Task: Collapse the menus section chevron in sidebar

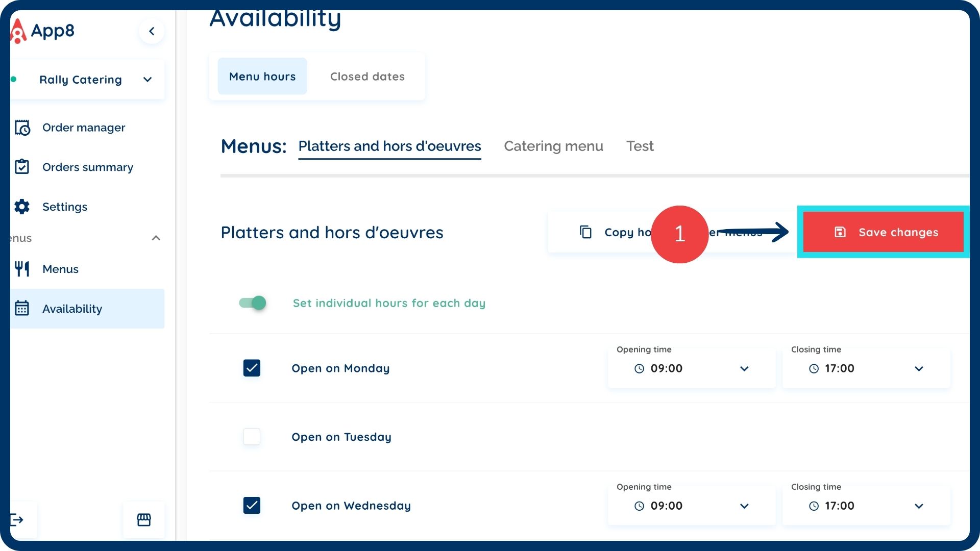Action: point(156,238)
